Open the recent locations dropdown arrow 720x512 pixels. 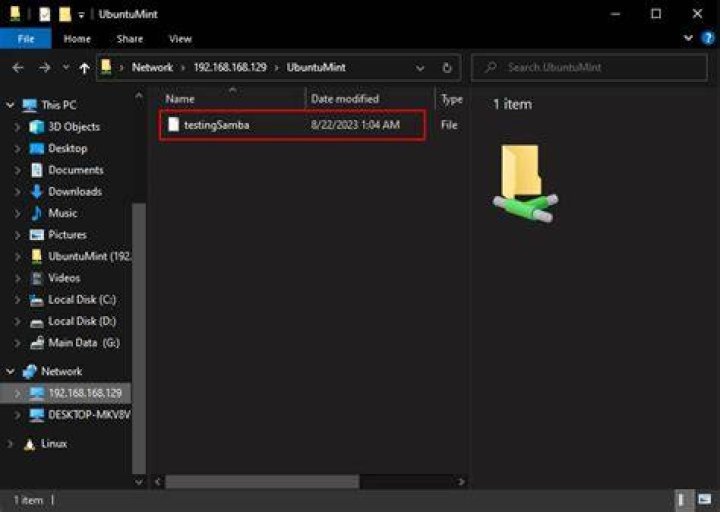coord(66,68)
